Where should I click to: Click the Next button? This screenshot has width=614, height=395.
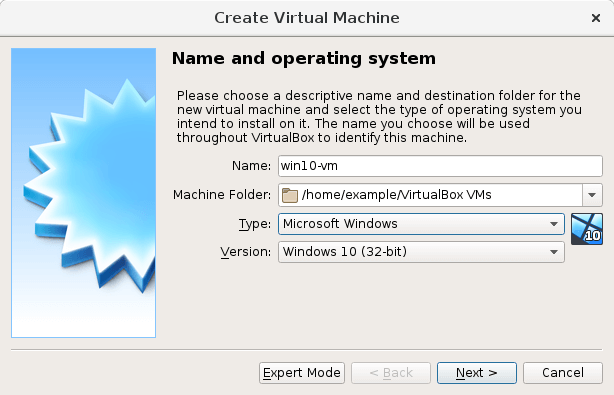tap(477, 373)
